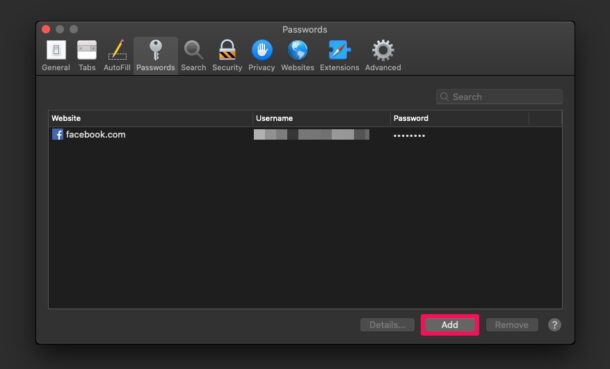Open the Tabs preferences pane
The width and height of the screenshot is (610, 369).
point(87,55)
